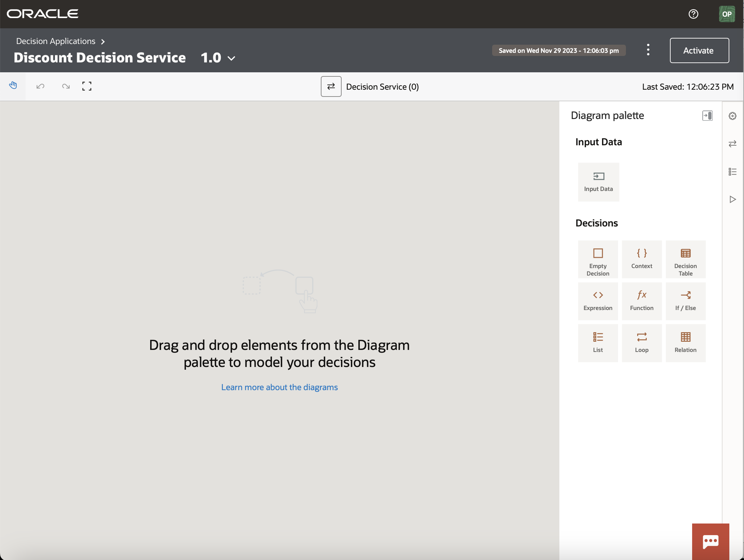Select the Relation element
Viewport: 744px width, 560px height.
coord(685,342)
